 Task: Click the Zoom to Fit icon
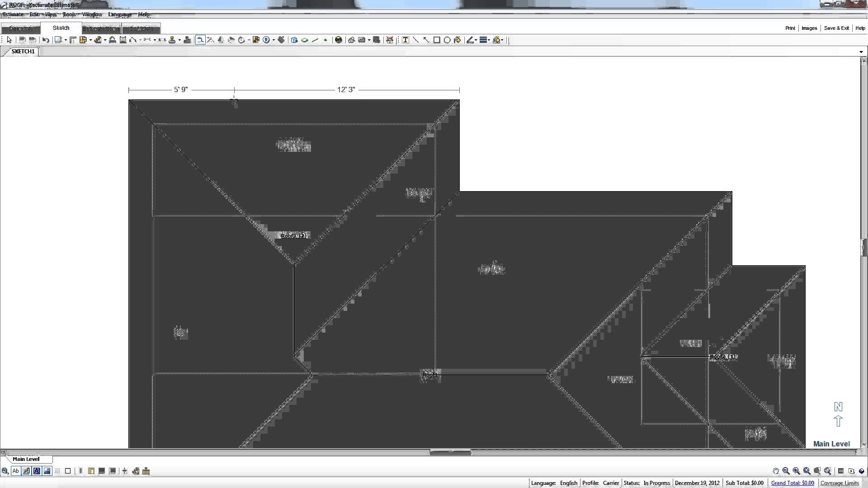(807, 471)
